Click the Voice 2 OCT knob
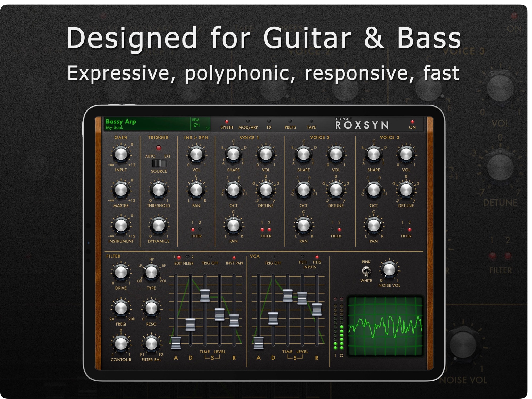 (304, 190)
